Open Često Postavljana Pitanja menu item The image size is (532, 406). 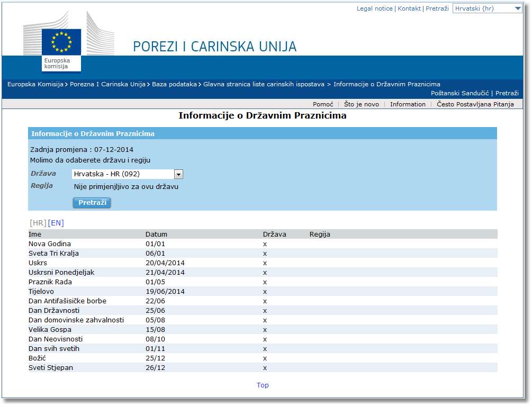tap(475, 104)
